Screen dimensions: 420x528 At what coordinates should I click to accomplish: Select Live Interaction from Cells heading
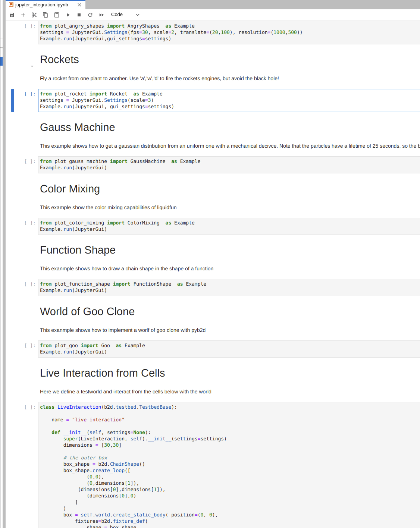[x=102, y=373]
